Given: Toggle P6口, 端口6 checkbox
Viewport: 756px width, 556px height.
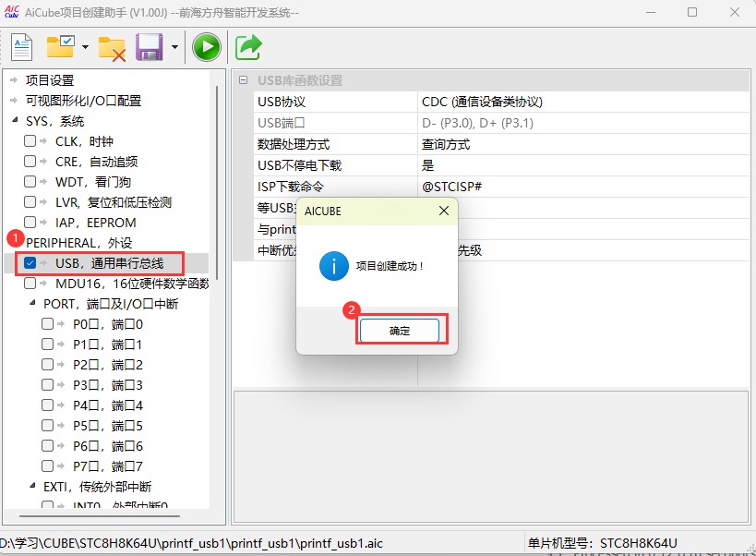Looking at the screenshot, I should pyautogui.click(x=47, y=445).
